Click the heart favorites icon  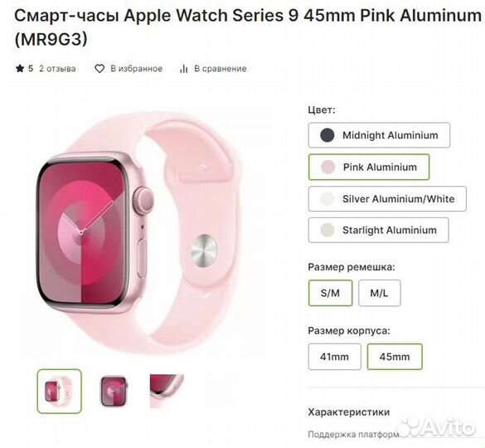tap(99, 68)
